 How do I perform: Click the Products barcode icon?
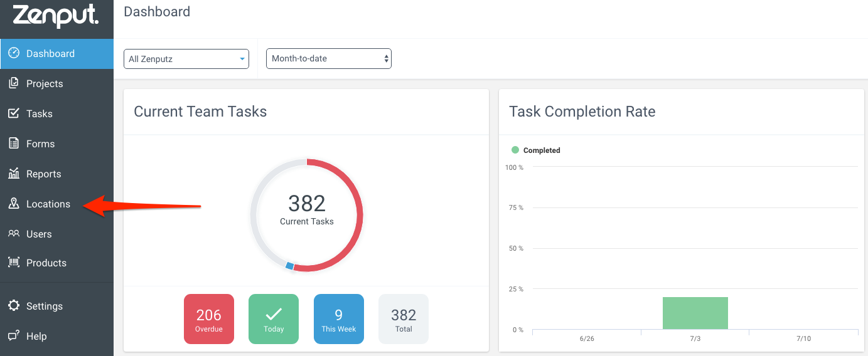pos(14,263)
